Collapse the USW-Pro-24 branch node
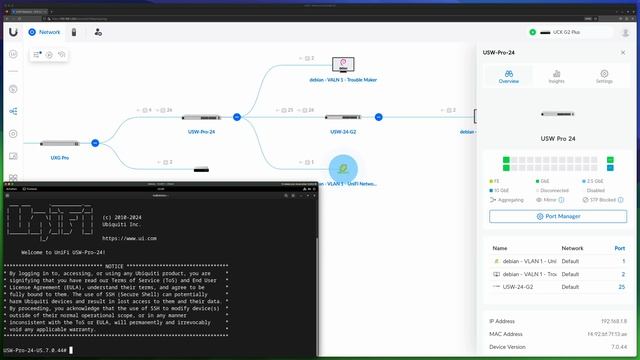This screenshot has height=360, width=640. (x=237, y=117)
